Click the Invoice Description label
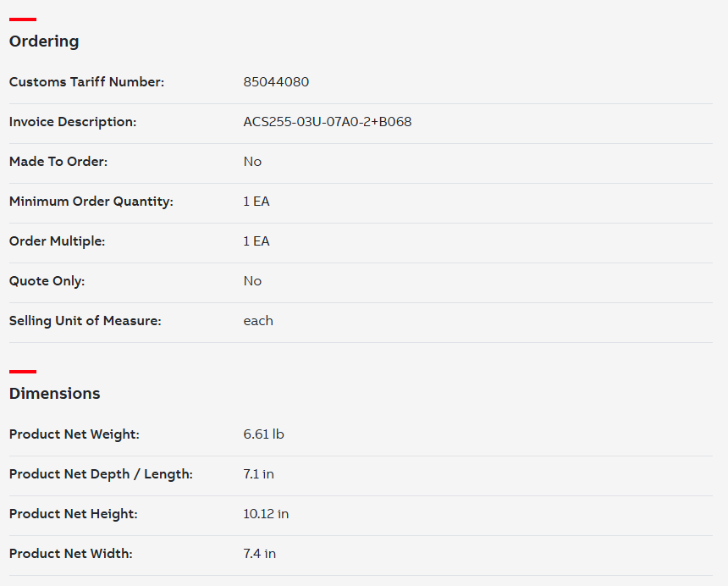 pos(73,122)
